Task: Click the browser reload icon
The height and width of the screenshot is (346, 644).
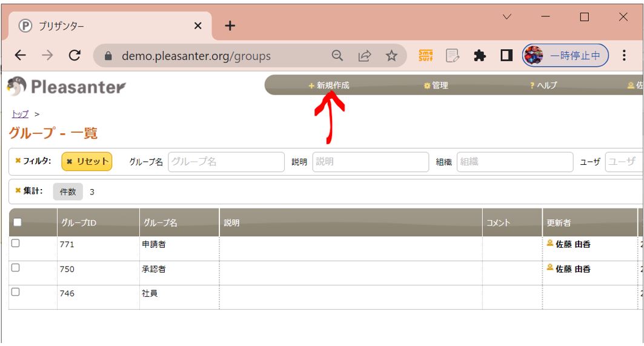Action: pos(75,56)
